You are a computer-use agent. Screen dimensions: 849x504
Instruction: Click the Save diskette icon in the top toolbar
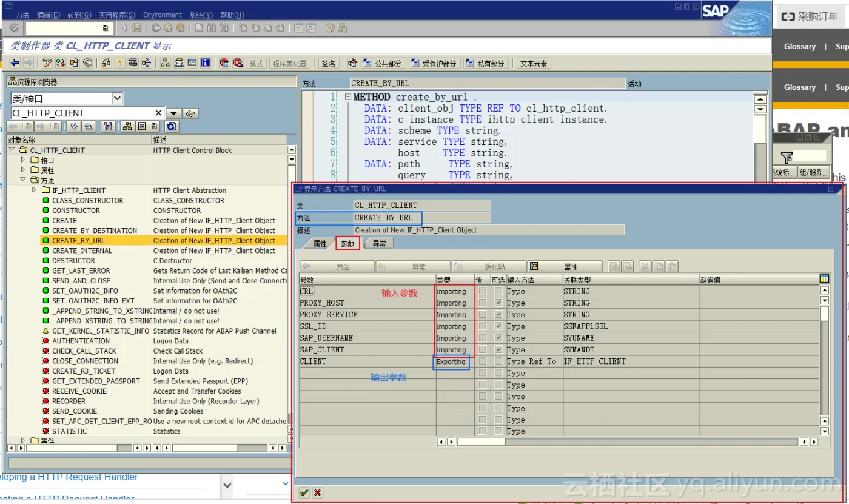click(x=137, y=28)
